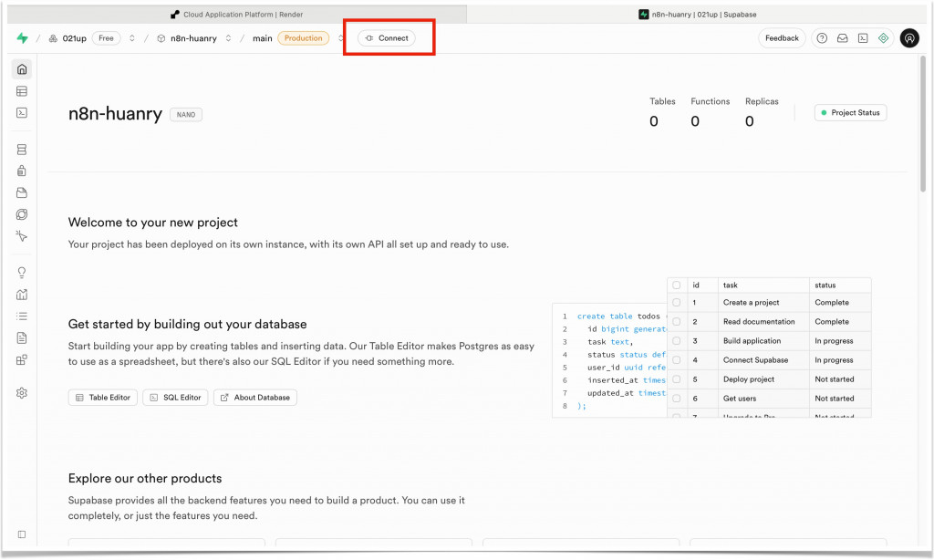Click the main branch breadcrumb
The width and height of the screenshot is (934, 560).
(x=262, y=38)
